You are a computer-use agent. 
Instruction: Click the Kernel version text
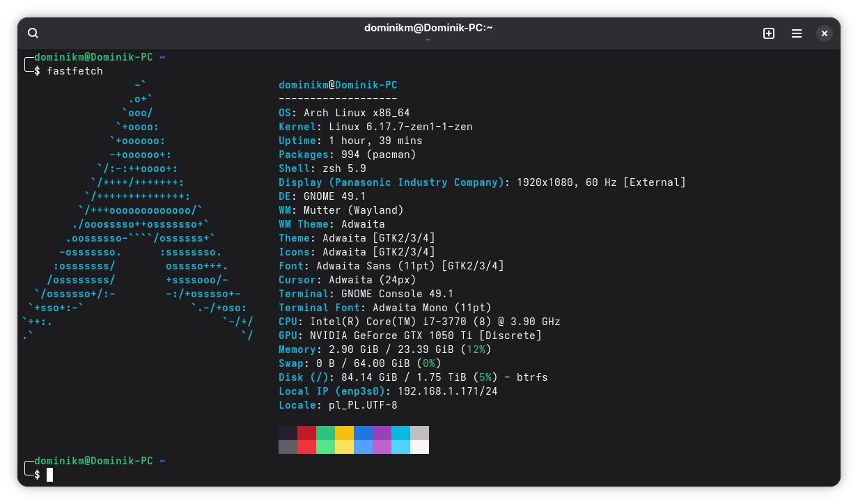click(400, 127)
